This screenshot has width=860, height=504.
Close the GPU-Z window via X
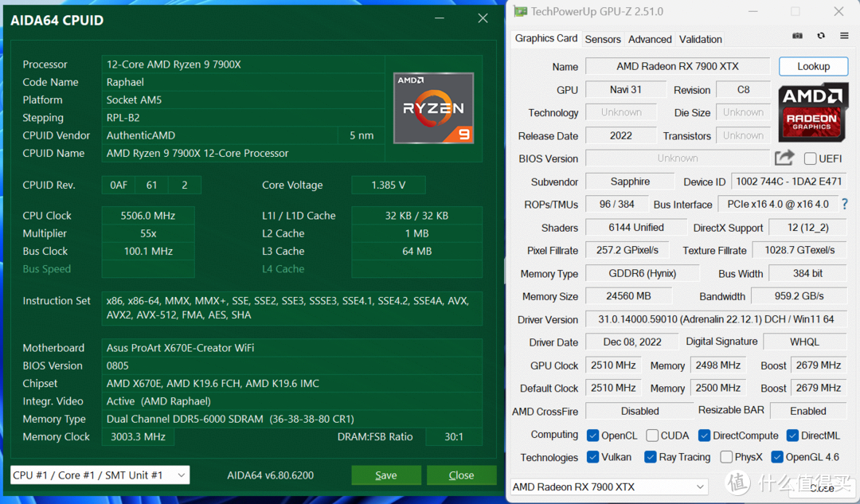(838, 11)
